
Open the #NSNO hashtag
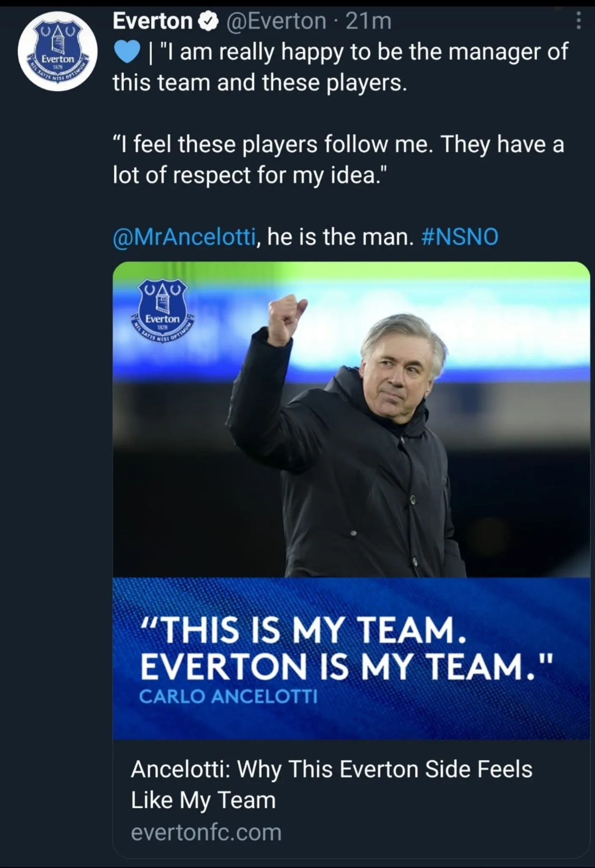[x=459, y=237]
